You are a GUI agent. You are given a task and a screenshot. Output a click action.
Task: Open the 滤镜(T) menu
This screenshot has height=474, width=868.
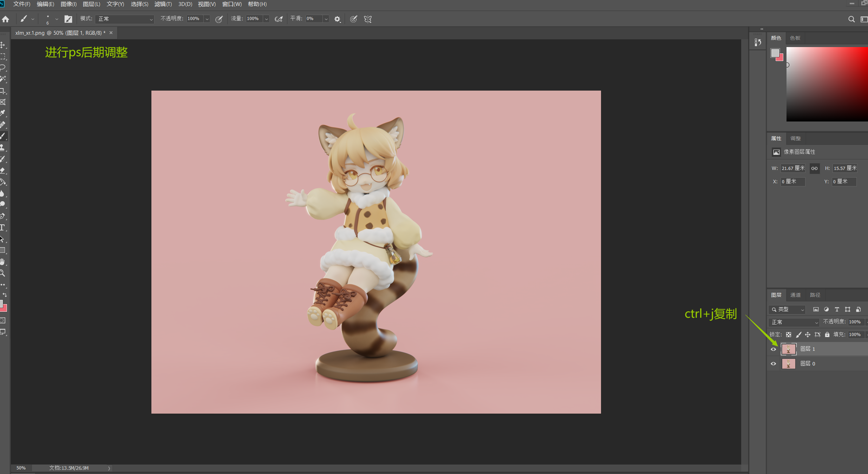(163, 4)
